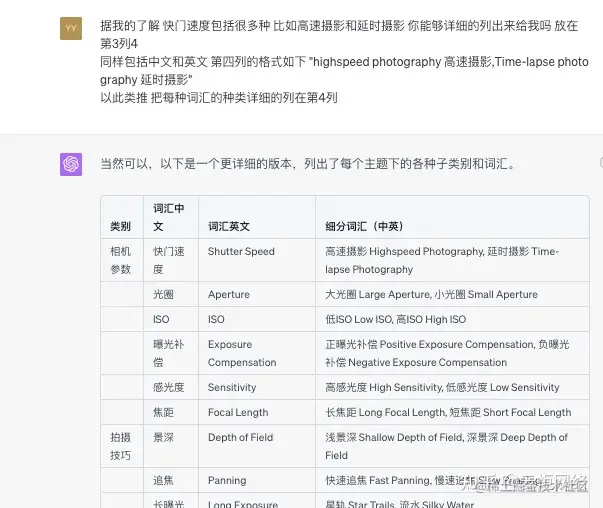Click the Highspeed Photography detail cell

pos(452,260)
